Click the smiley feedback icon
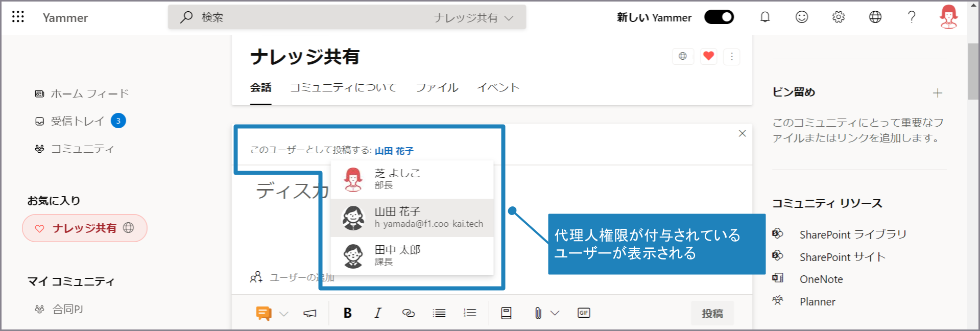 [802, 17]
